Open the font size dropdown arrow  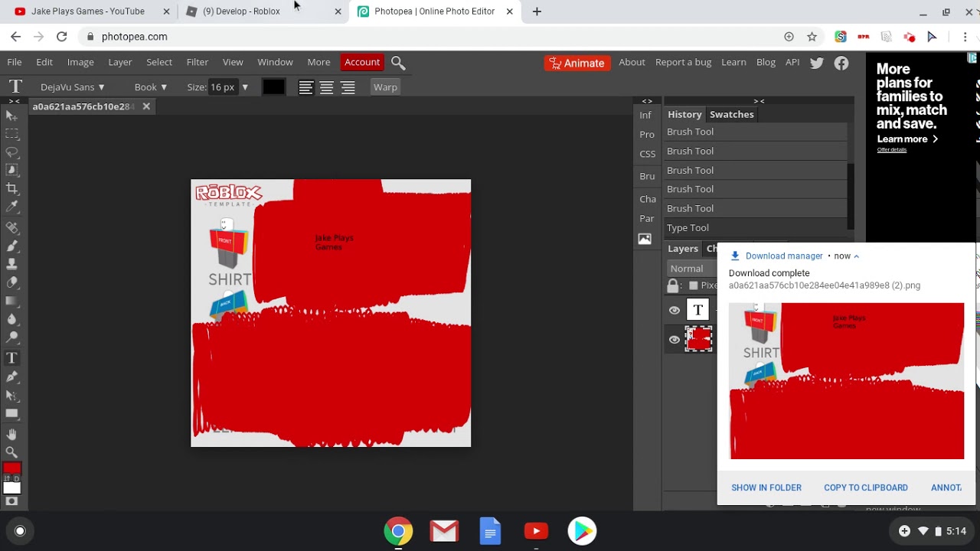point(245,87)
